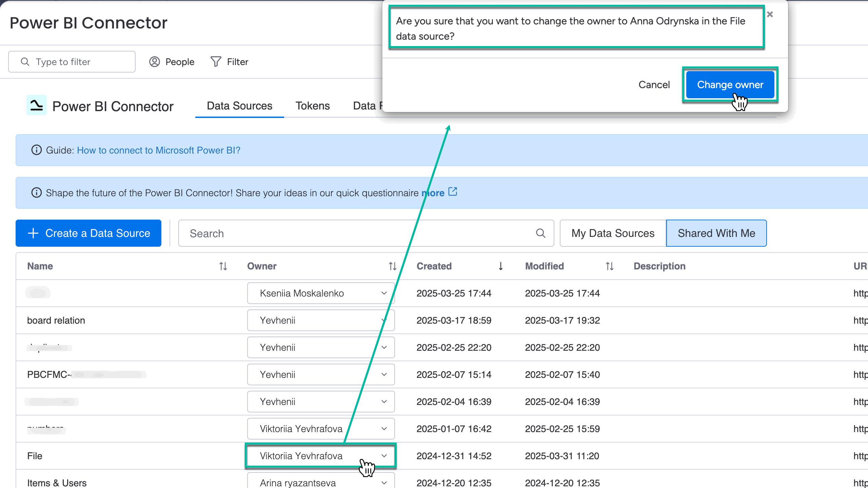Select the Data Sources tab
868x488 pixels.
point(239,106)
